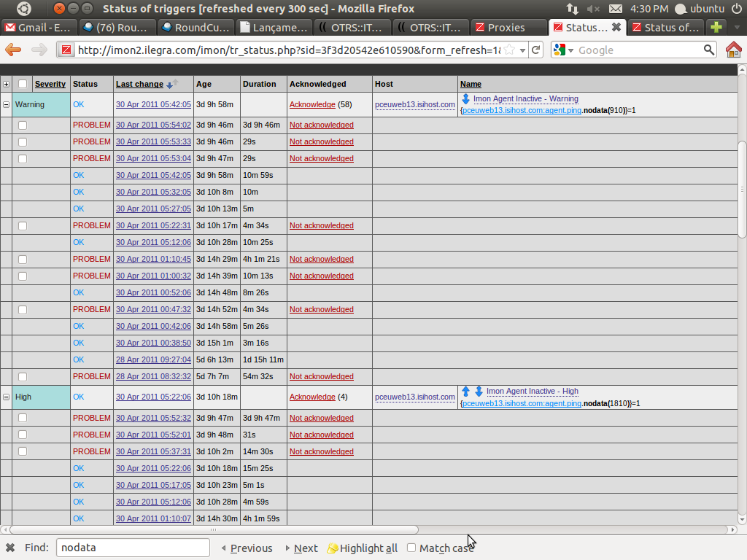This screenshot has width=747, height=560.
Task: Click the Home icon in toolbar
Action: [733, 50]
